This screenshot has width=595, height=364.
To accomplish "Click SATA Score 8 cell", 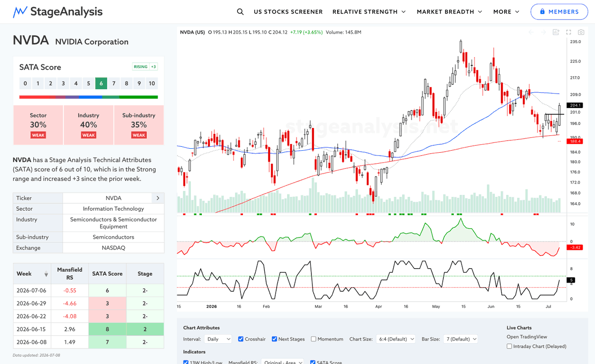I will pyautogui.click(x=108, y=328).
